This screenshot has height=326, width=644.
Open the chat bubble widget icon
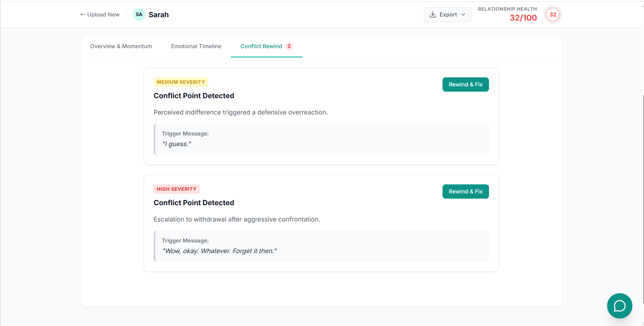tap(619, 306)
